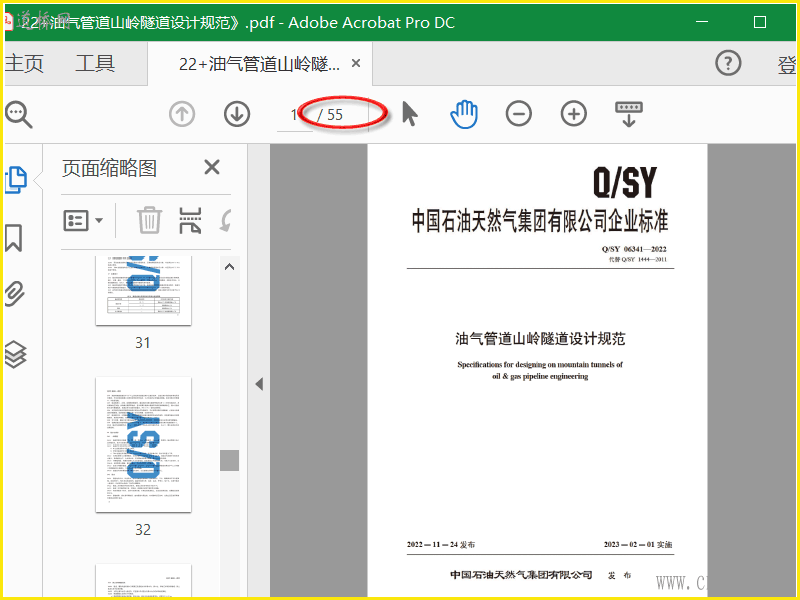The width and height of the screenshot is (800, 600).
Task: Select the arrow selection tool
Action: point(410,113)
